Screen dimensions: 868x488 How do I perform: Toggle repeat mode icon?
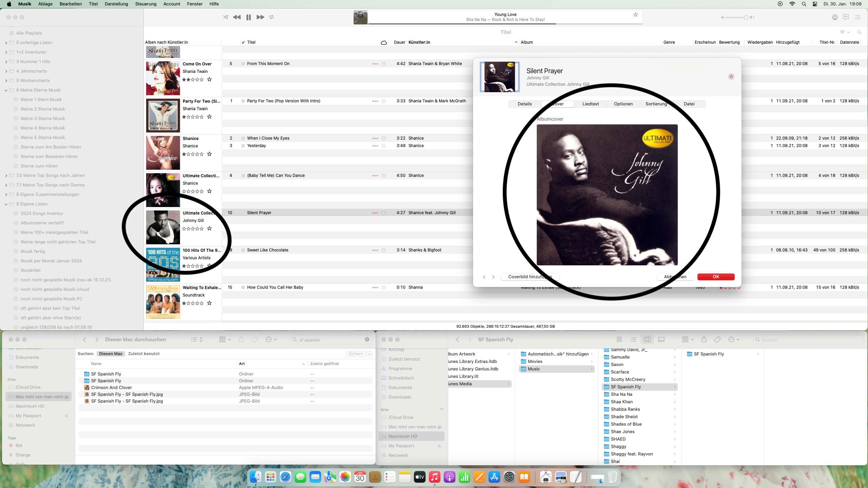272,17
